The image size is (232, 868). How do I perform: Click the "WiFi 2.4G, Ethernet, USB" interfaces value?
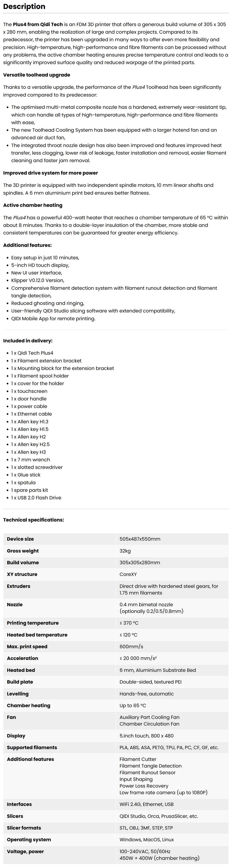point(147,804)
